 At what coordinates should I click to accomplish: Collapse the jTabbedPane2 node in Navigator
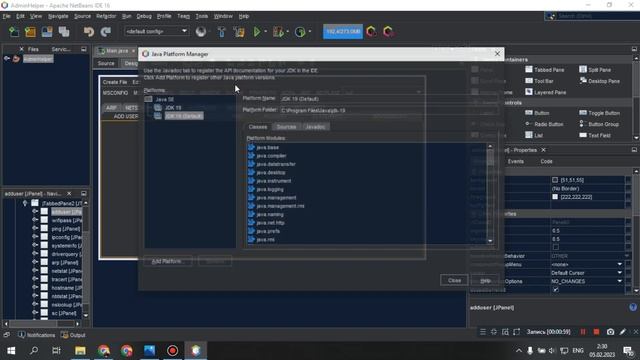[x=25, y=203]
